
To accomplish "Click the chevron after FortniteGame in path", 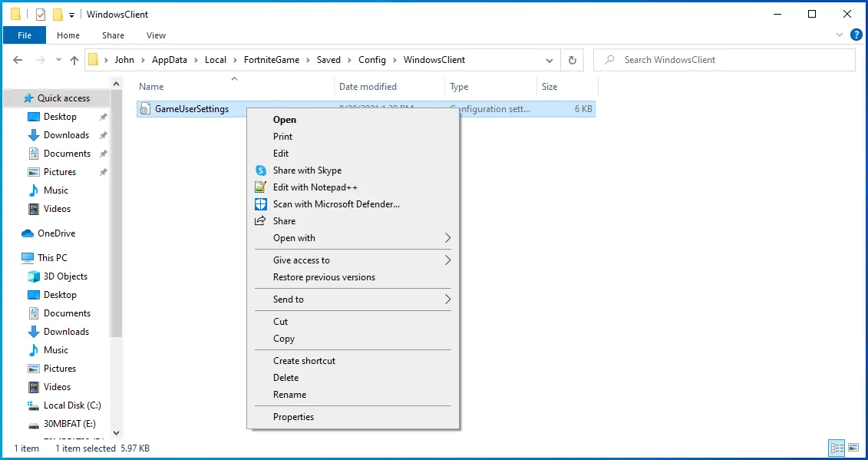I will pyautogui.click(x=309, y=60).
